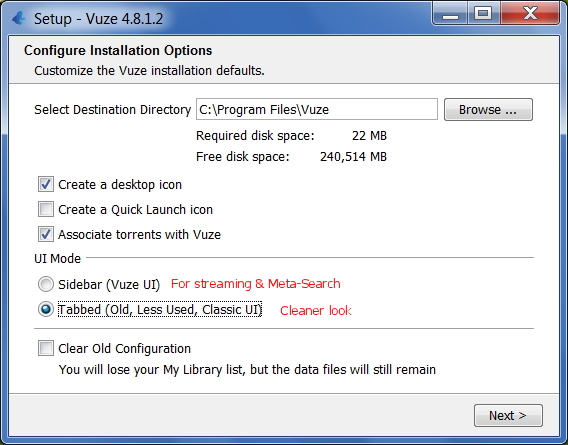Click 'Customize the Vuze installation defaults.' text
568x445 pixels.
[149, 70]
